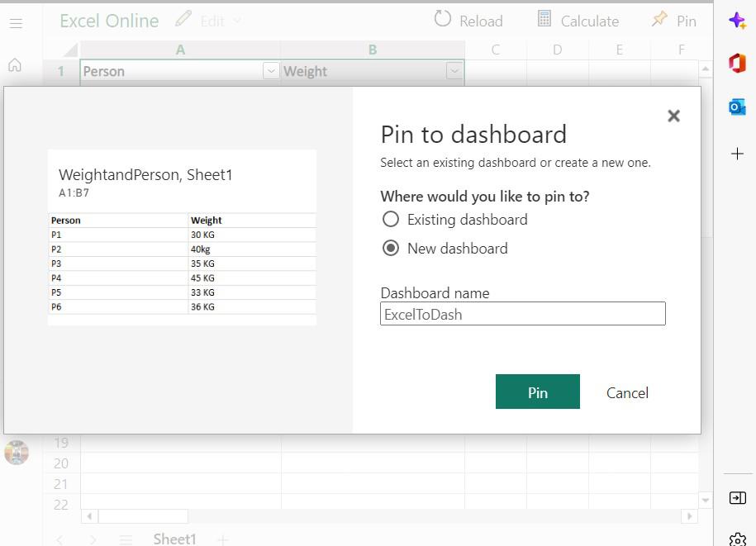This screenshot has width=756, height=546.
Task: Select column E header
Action: pos(619,50)
